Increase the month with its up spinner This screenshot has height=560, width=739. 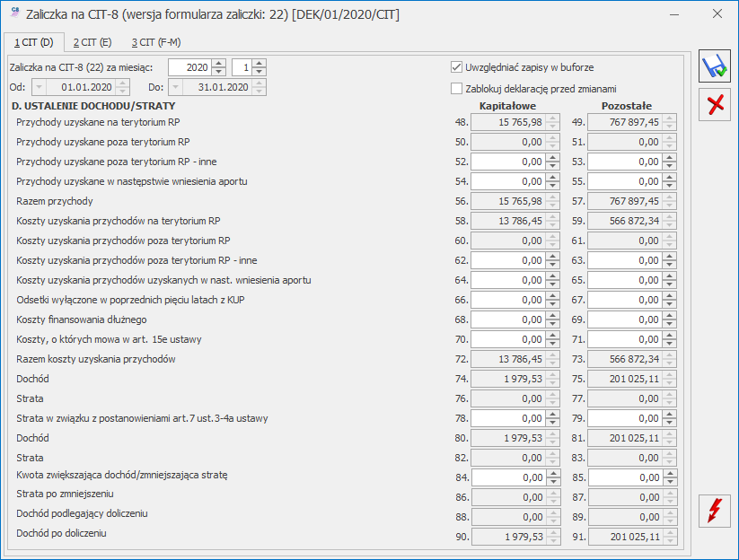click(260, 63)
